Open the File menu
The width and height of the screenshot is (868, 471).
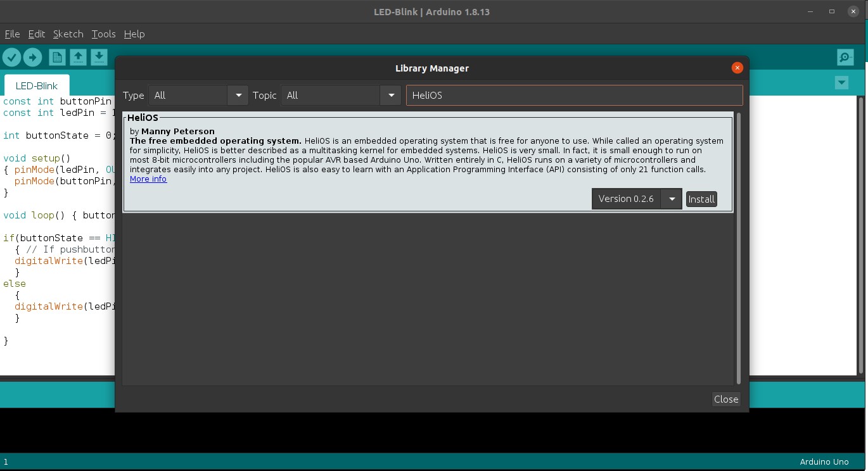click(x=12, y=34)
